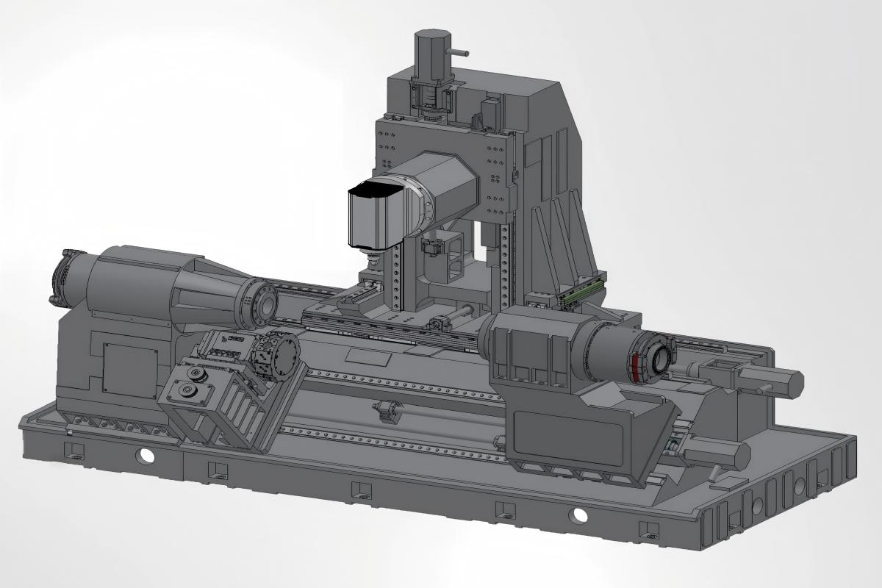Screen dimensions: 882x588
Task: Select the right sub-spindle chuck face
Action: [658, 356]
